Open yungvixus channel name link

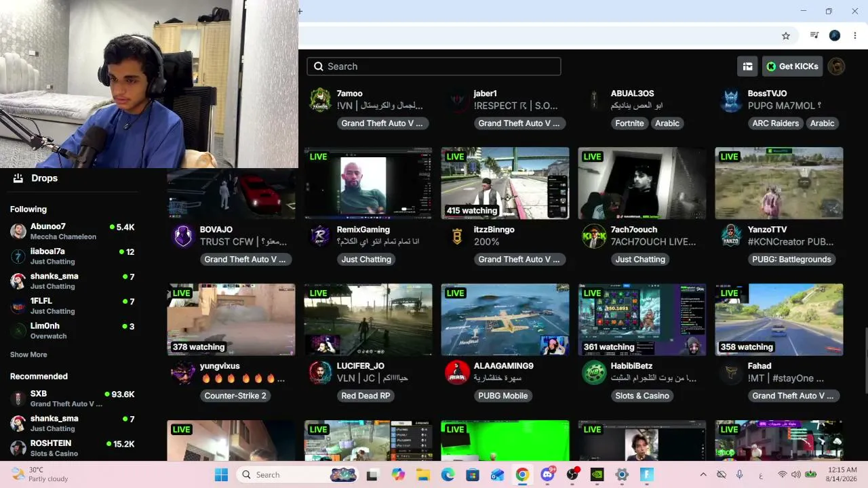coord(220,366)
